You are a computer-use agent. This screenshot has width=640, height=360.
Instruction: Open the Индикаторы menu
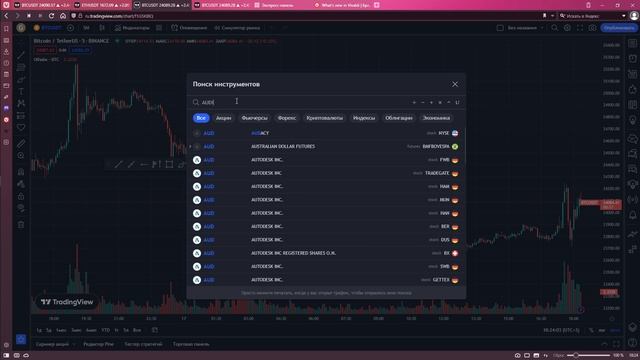coord(132,28)
